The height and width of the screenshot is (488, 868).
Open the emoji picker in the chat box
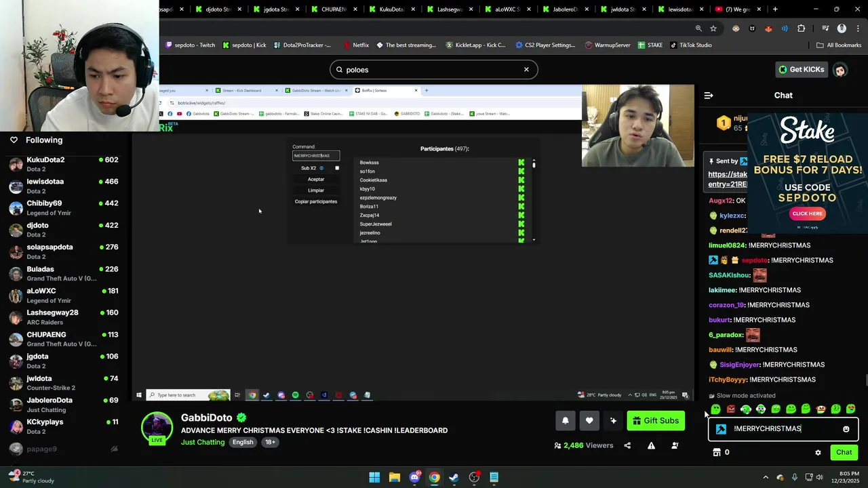(846, 429)
